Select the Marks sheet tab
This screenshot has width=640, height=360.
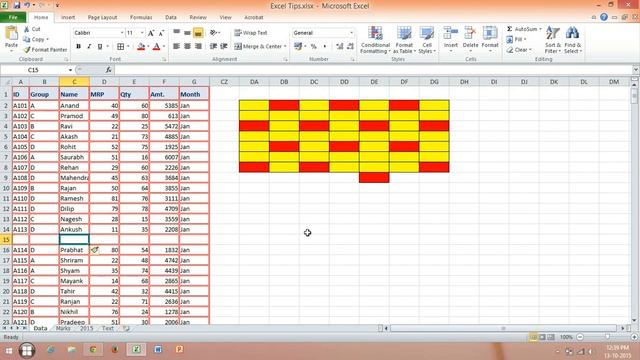click(x=63, y=328)
